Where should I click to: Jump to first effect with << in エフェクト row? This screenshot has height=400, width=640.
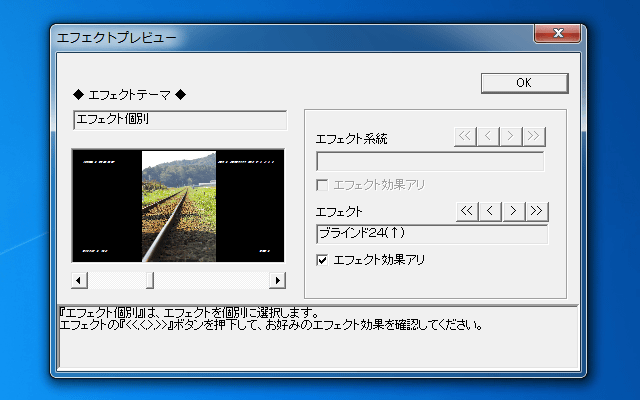point(467,211)
